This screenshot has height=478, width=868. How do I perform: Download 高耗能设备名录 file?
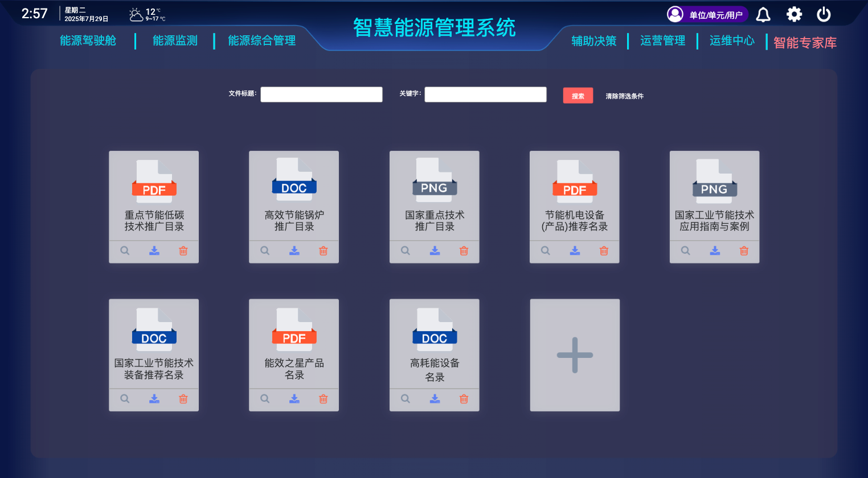[435, 399]
